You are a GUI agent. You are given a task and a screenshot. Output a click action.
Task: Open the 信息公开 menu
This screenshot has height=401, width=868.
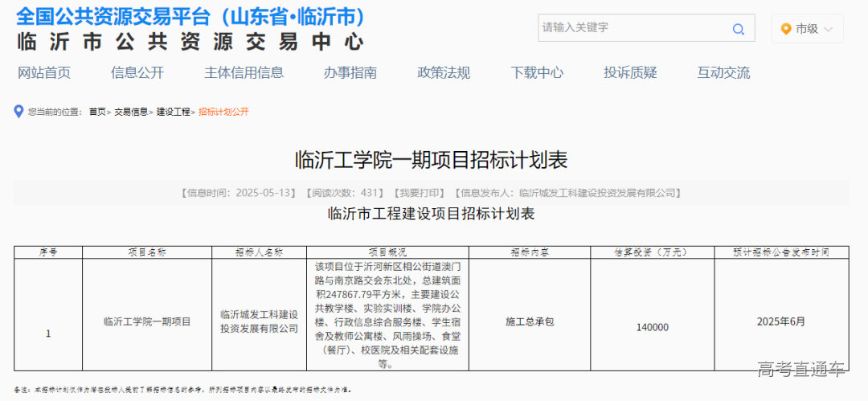(x=137, y=72)
